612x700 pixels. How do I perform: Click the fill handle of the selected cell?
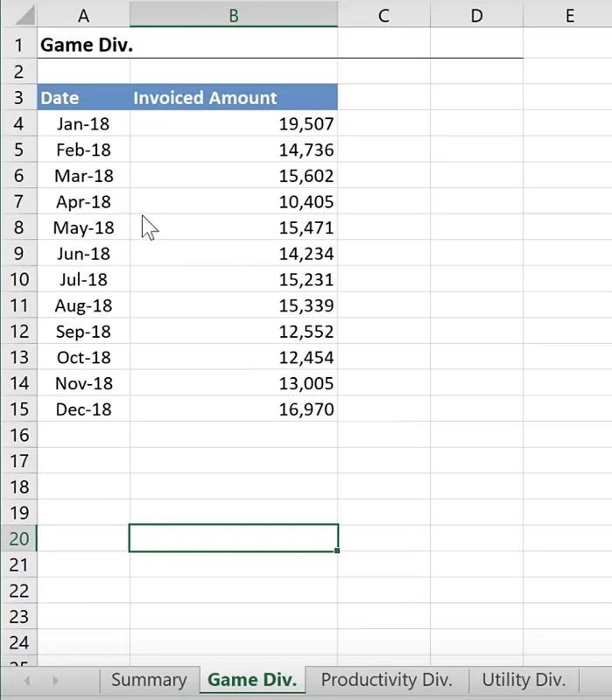pos(337,550)
